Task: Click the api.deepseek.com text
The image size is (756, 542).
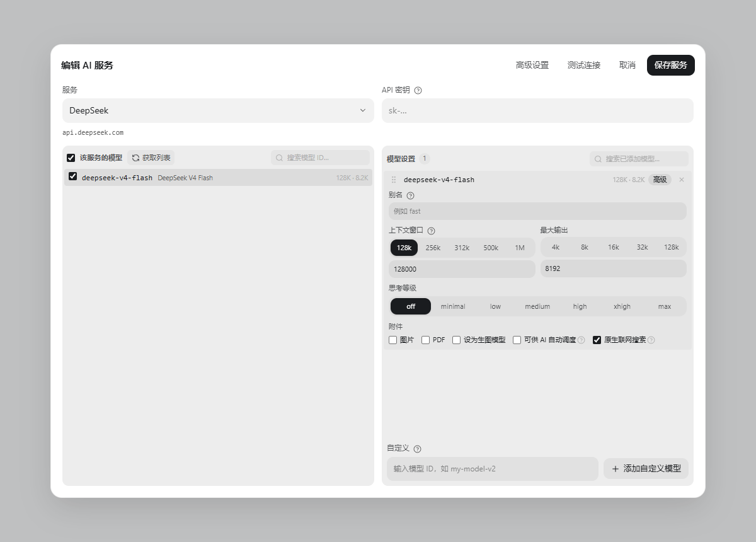Action: pos(93,132)
